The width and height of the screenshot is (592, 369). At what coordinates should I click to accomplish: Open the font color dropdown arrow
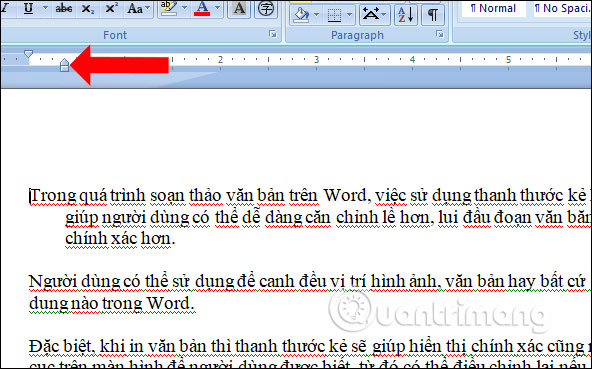tap(217, 8)
